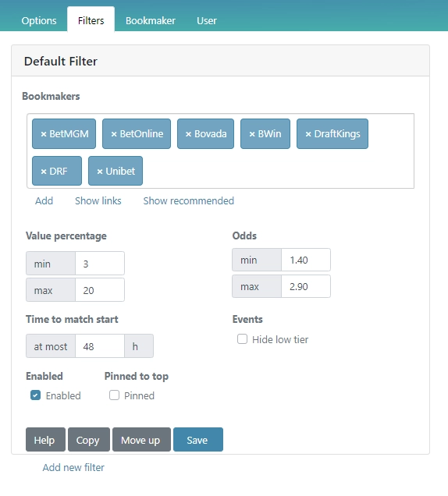This screenshot has height=496, width=448.
Task: Edit the Odds min field
Action: click(306, 260)
